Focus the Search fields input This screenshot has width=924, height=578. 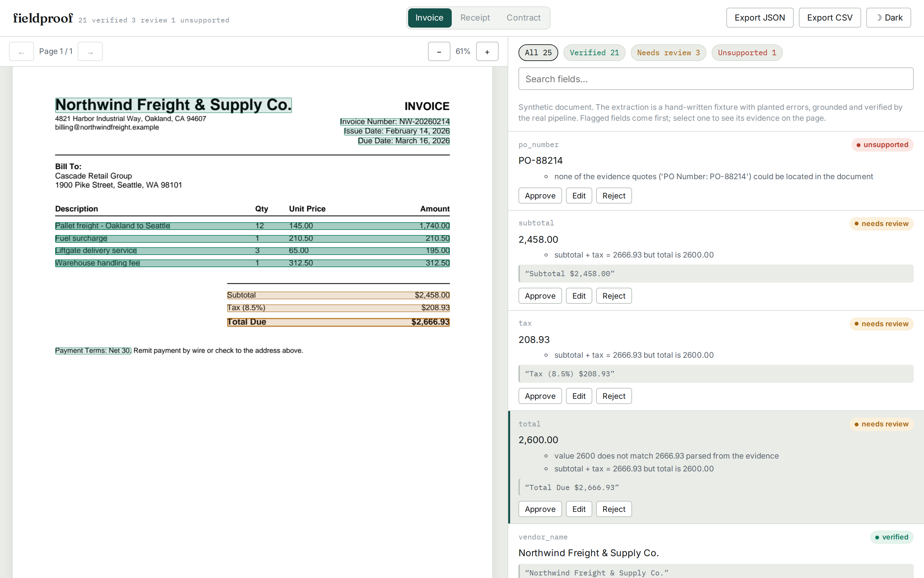click(715, 79)
